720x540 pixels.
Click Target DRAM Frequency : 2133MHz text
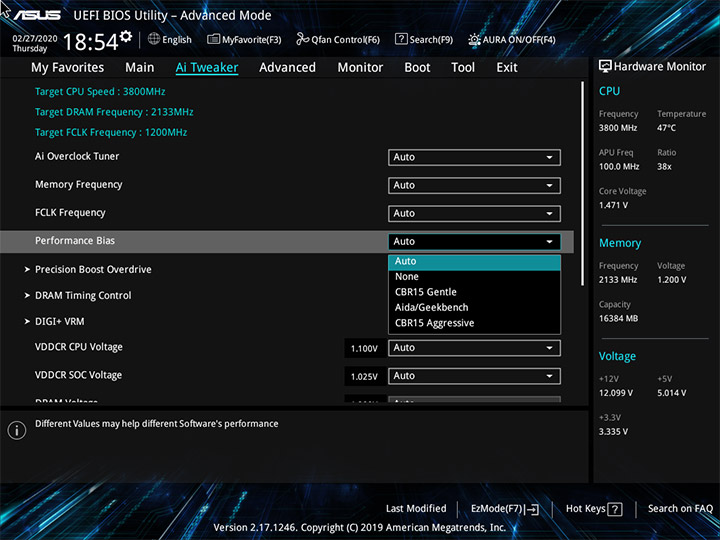tap(114, 112)
